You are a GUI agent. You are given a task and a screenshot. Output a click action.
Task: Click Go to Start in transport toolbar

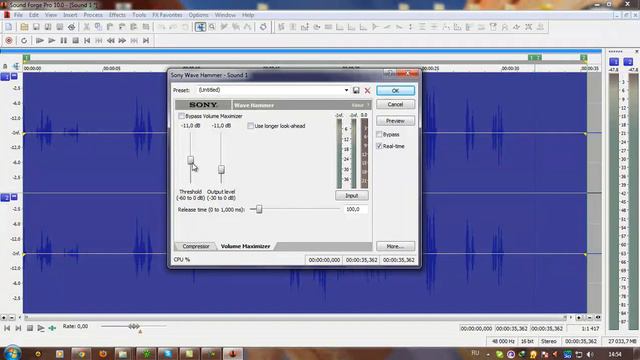[87, 40]
